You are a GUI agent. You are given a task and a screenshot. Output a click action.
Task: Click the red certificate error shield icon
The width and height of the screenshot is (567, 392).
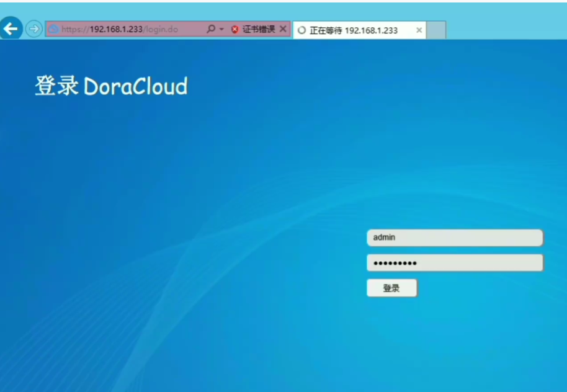(235, 29)
